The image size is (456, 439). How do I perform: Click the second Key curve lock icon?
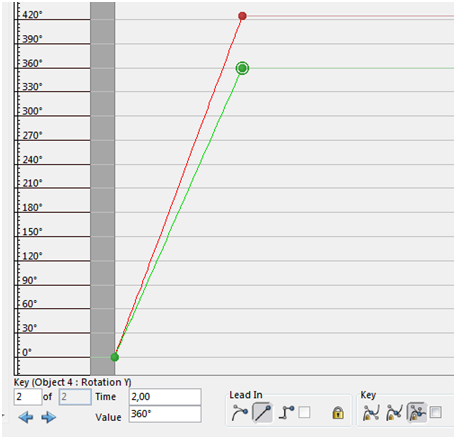394,413
